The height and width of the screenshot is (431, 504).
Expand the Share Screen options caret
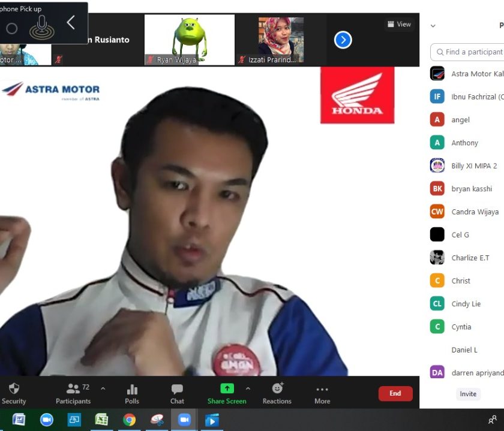tap(248, 388)
